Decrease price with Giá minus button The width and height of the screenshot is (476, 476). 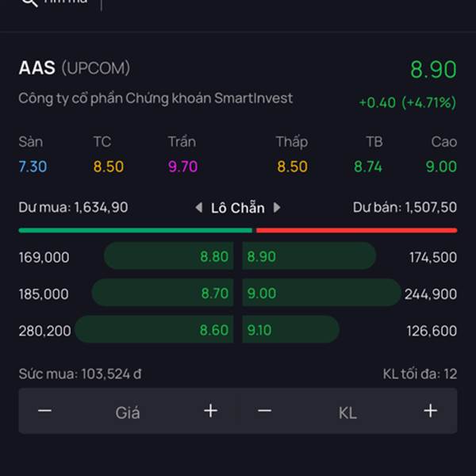click(45, 411)
